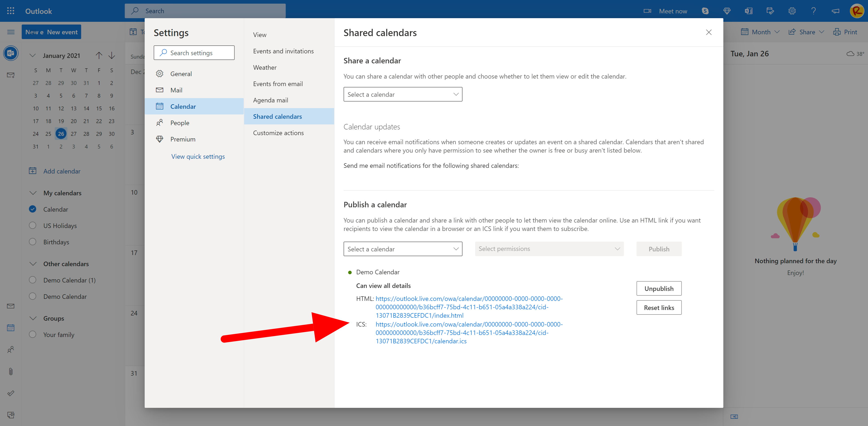The height and width of the screenshot is (426, 868).
Task: Open Files paperclip in left rail
Action: (11, 372)
